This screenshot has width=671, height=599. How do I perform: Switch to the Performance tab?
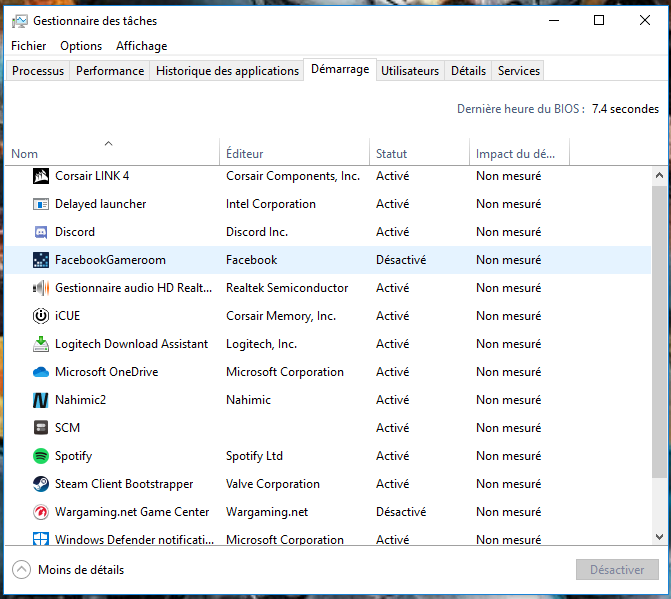(x=110, y=71)
